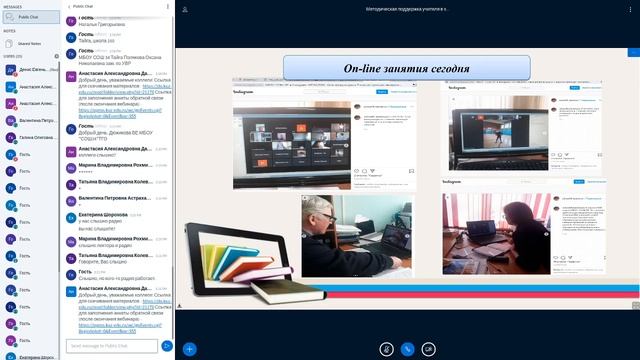
Task: Click the tablet with books image on the slide
Action: click(255, 263)
